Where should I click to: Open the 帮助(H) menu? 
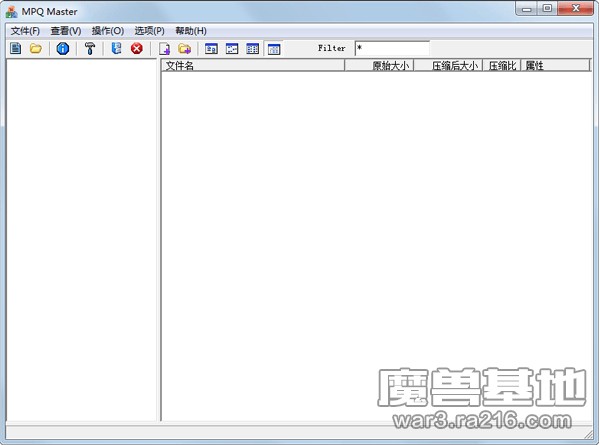tap(190, 31)
